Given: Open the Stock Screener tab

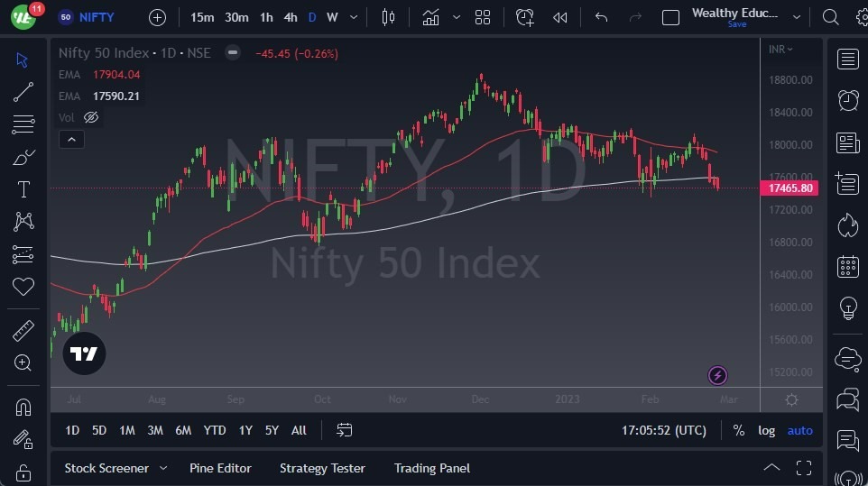Looking at the screenshot, I should point(106,468).
